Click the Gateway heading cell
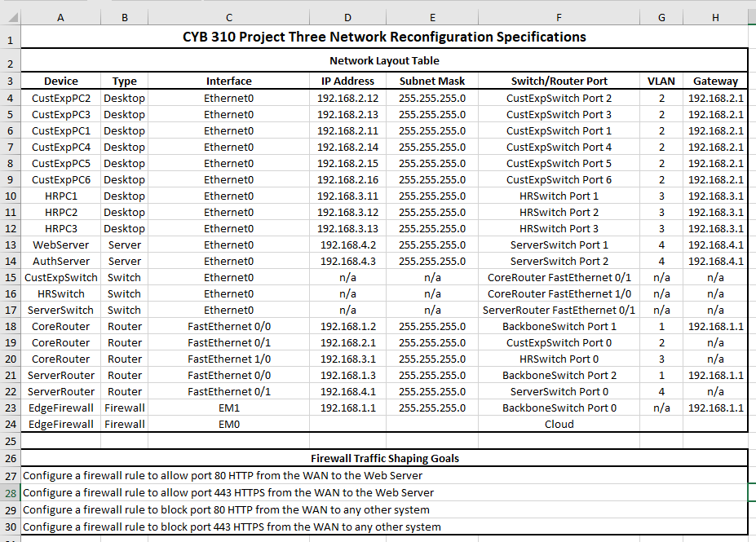Image resolution: width=756 pixels, height=542 pixels. 715,81
